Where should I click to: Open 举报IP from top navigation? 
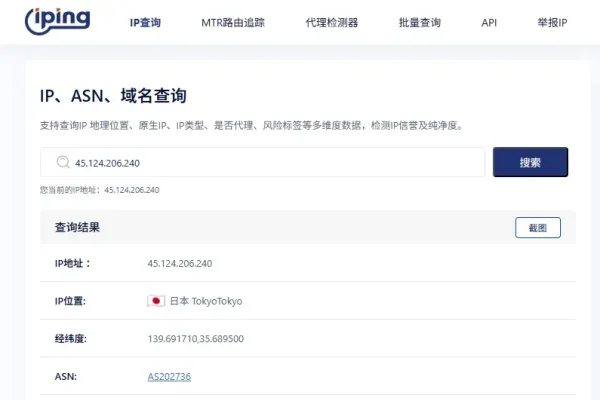[x=552, y=23]
